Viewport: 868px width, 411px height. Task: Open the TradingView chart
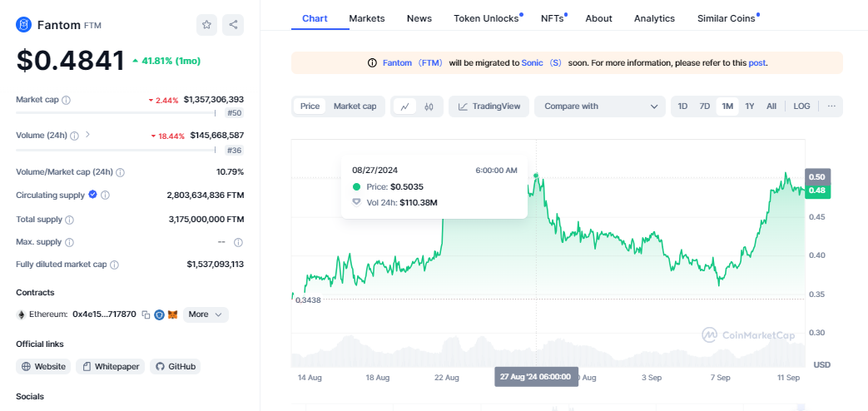[489, 106]
